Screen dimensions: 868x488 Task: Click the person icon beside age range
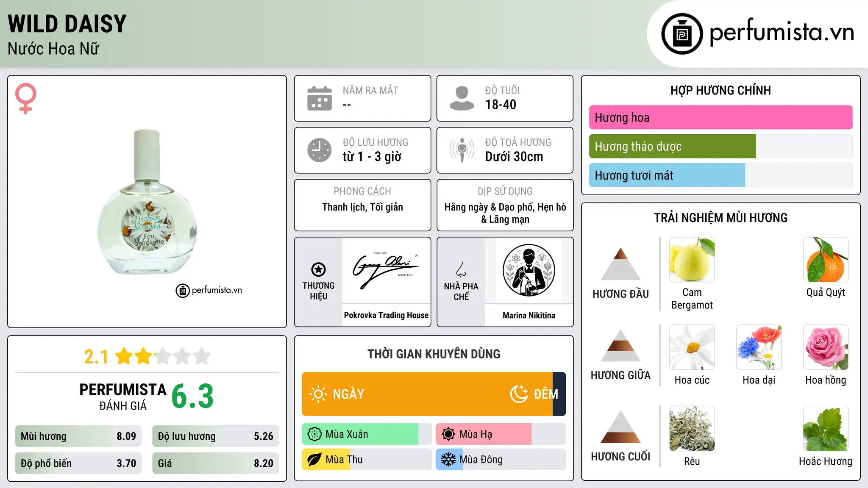point(462,98)
